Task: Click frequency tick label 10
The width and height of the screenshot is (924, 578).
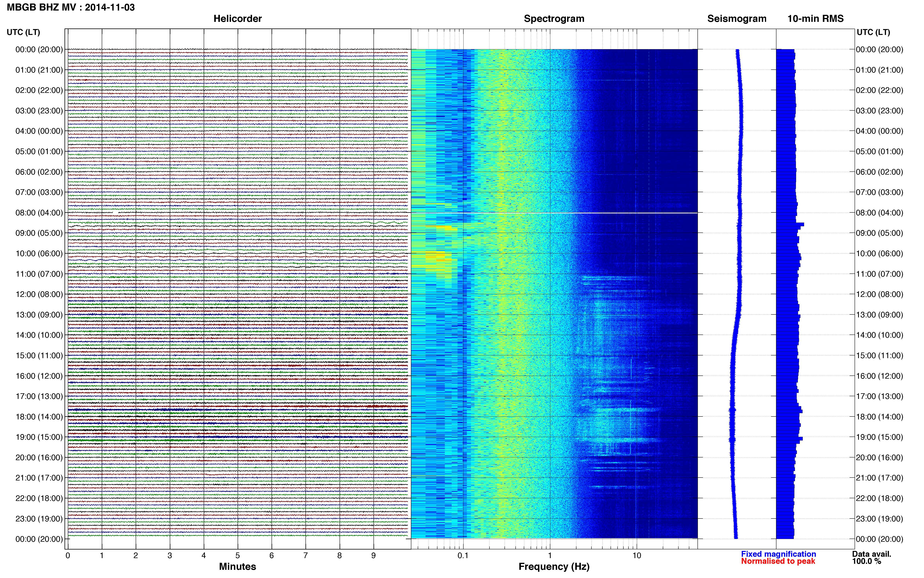Action: (x=636, y=555)
